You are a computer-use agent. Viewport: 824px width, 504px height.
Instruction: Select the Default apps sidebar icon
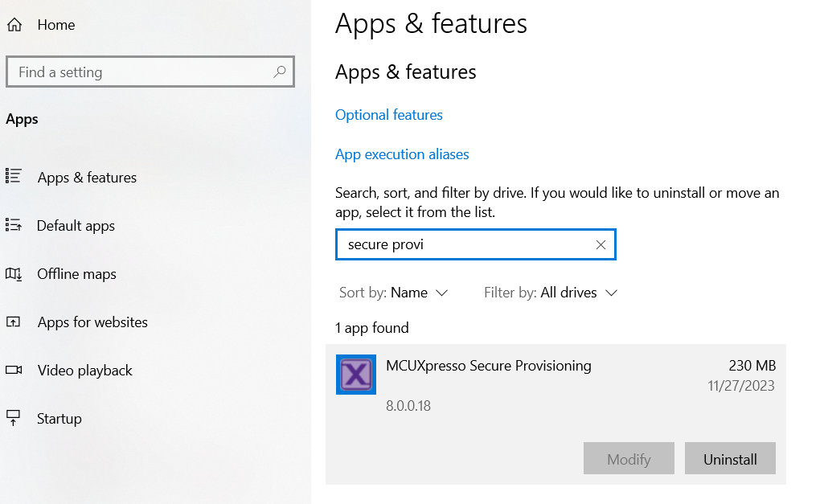point(13,225)
